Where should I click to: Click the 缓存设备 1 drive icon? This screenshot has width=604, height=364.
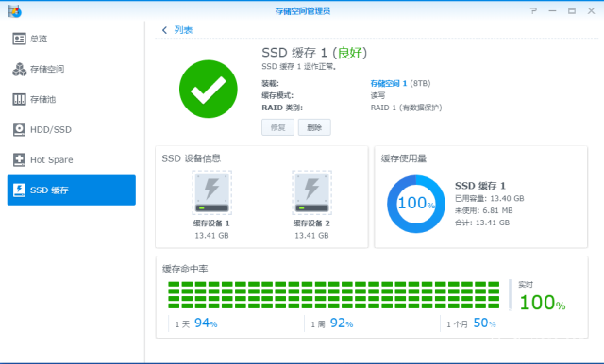[x=211, y=192]
